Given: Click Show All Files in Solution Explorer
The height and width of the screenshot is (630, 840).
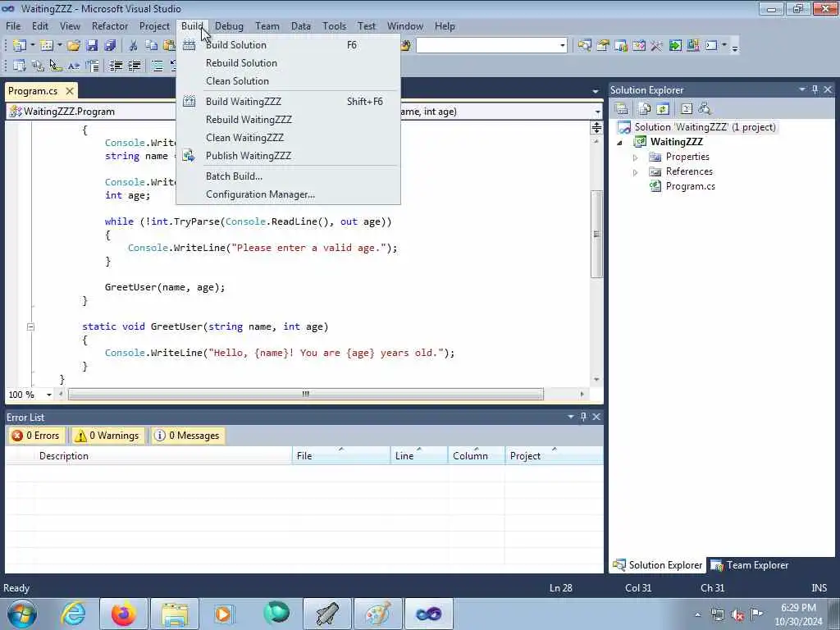Looking at the screenshot, I should tap(645, 109).
